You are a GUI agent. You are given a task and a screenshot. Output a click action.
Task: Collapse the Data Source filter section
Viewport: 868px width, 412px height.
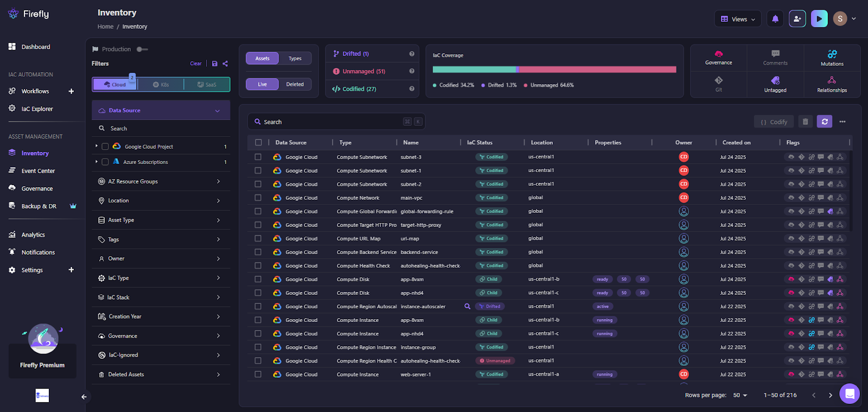[161, 110]
